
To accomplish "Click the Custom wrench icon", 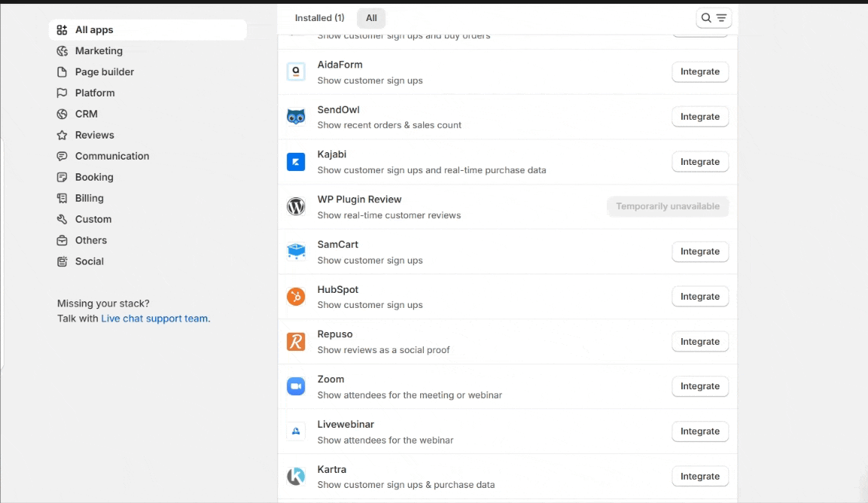I will tap(62, 219).
